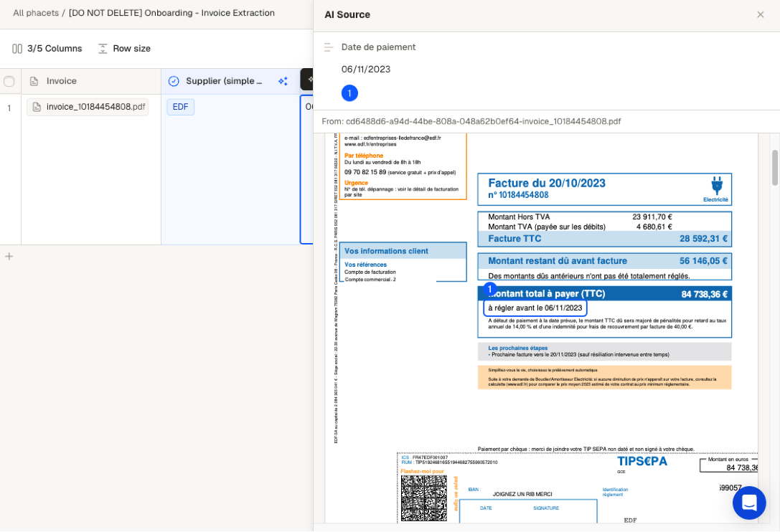Viewport: 780px width, 532px height.
Task: Click Montant Hors TVA value 23 911,70 €
Action: (x=652, y=217)
